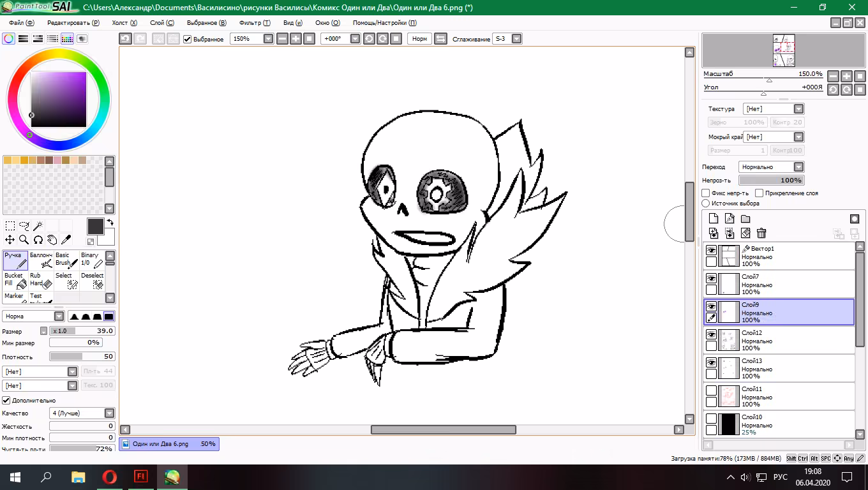
Task: Hide the Слой7 layer
Action: tap(711, 279)
